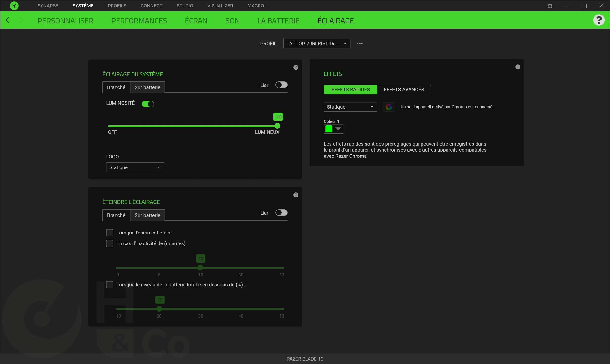Open the Profil dropdown LAPTOP-79RLRIBT

[x=317, y=43]
